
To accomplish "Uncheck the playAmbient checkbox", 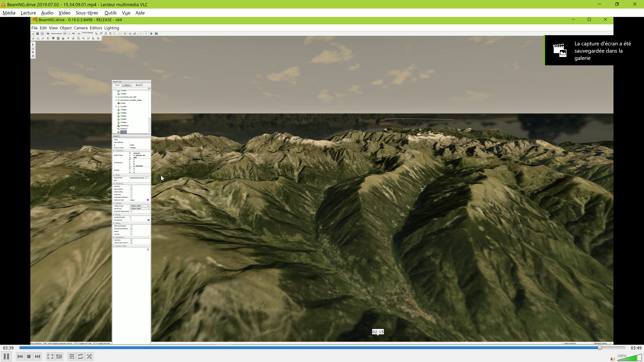I will click(x=131, y=189).
